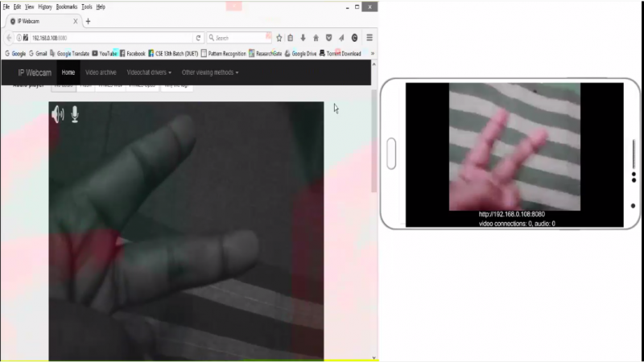Screen dimensions: 644x362
Task: Open the Bookmarks menu
Action: point(67,6)
